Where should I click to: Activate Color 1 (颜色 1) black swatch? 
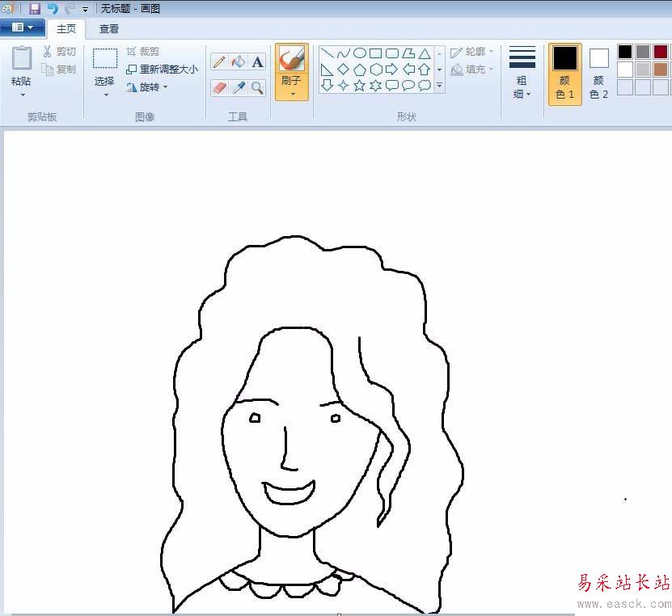point(565,74)
